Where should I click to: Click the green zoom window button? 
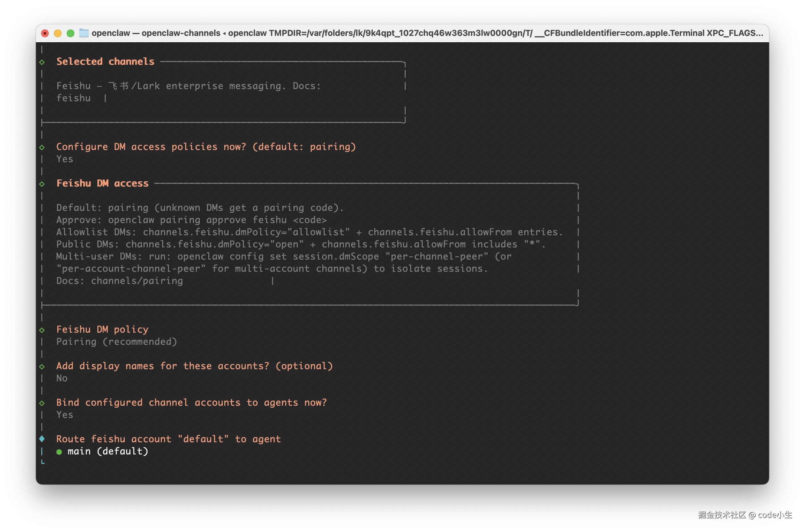point(71,33)
